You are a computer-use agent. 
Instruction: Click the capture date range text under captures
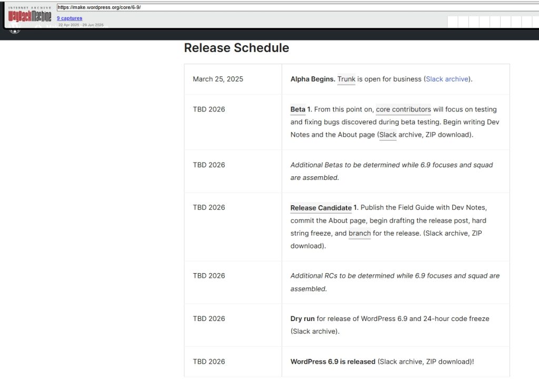81,25
